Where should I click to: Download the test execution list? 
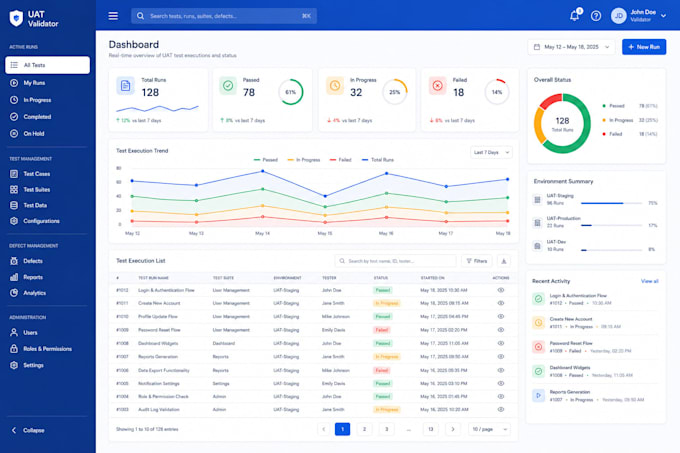click(x=503, y=261)
